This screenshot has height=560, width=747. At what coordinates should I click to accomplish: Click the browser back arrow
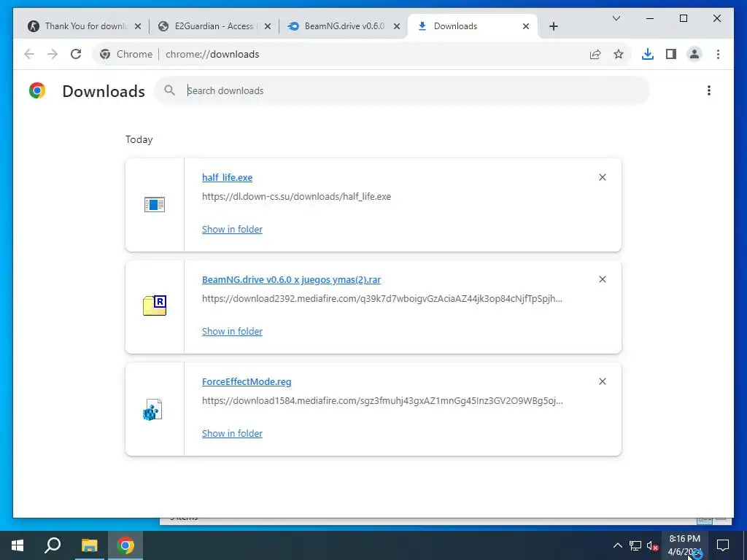[29, 54]
